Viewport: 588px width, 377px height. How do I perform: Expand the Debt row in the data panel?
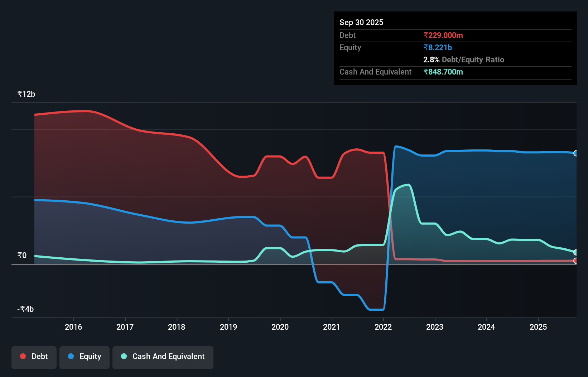pos(347,35)
